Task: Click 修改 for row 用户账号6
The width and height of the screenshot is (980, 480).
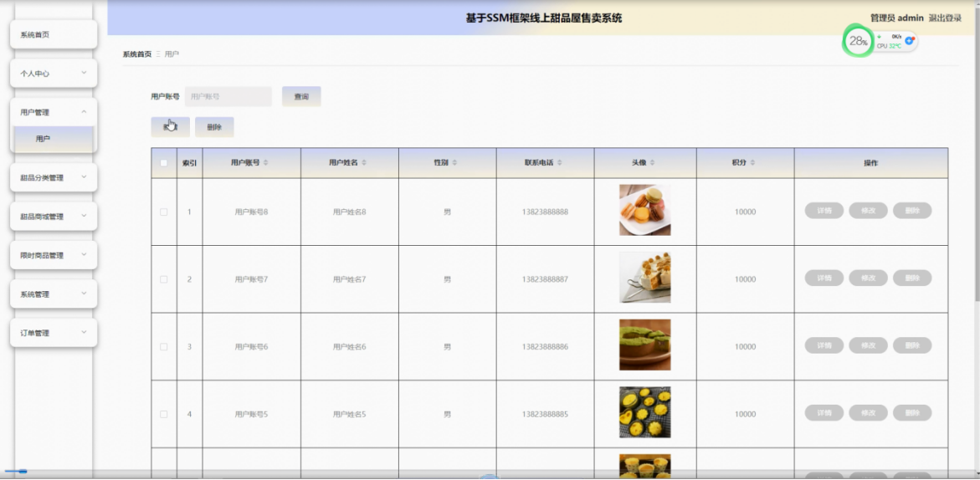Action: click(x=868, y=345)
